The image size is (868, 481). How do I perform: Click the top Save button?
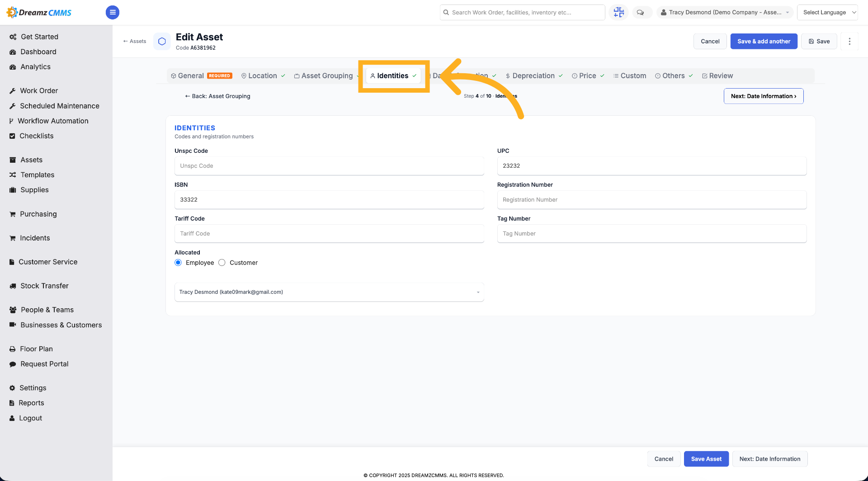tap(819, 41)
